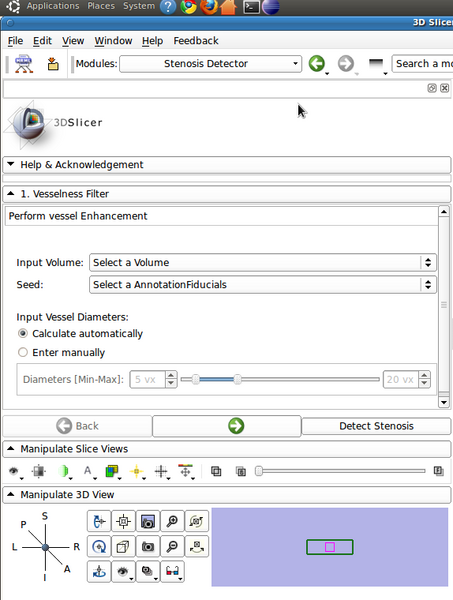Open the File menu
The width and height of the screenshot is (453, 600).
point(15,41)
